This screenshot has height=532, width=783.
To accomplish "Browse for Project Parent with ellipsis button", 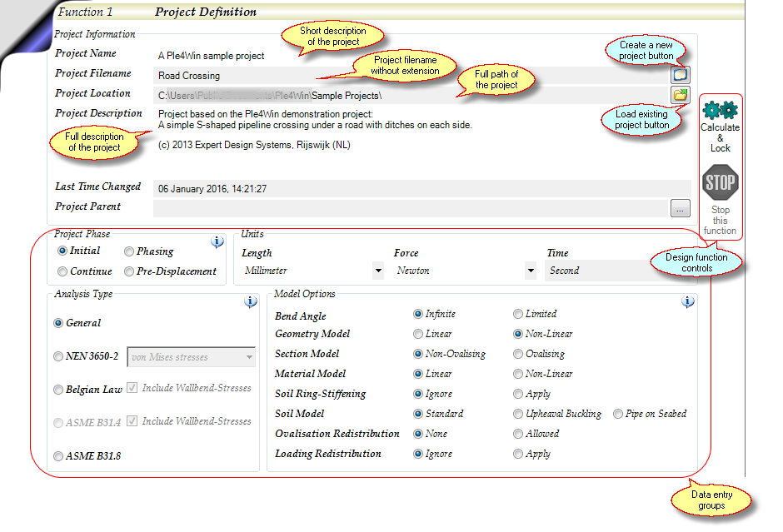I will click(x=681, y=208).
